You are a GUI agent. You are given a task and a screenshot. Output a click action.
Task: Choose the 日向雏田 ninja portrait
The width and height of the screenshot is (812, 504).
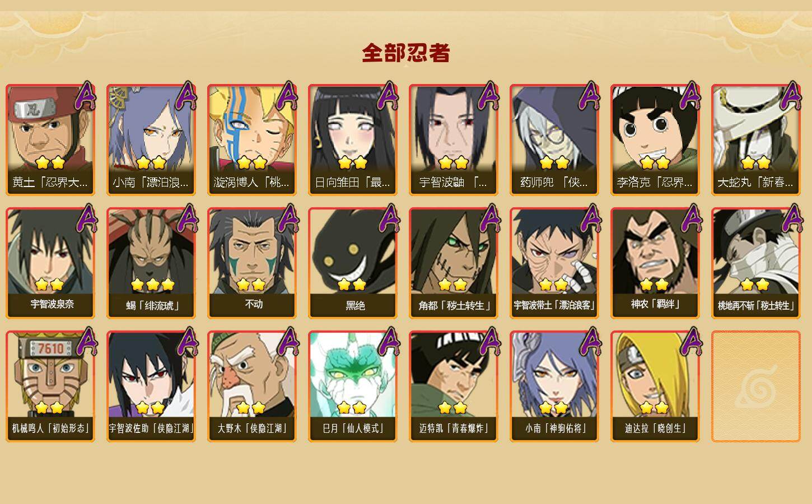(x=353, y=139)
